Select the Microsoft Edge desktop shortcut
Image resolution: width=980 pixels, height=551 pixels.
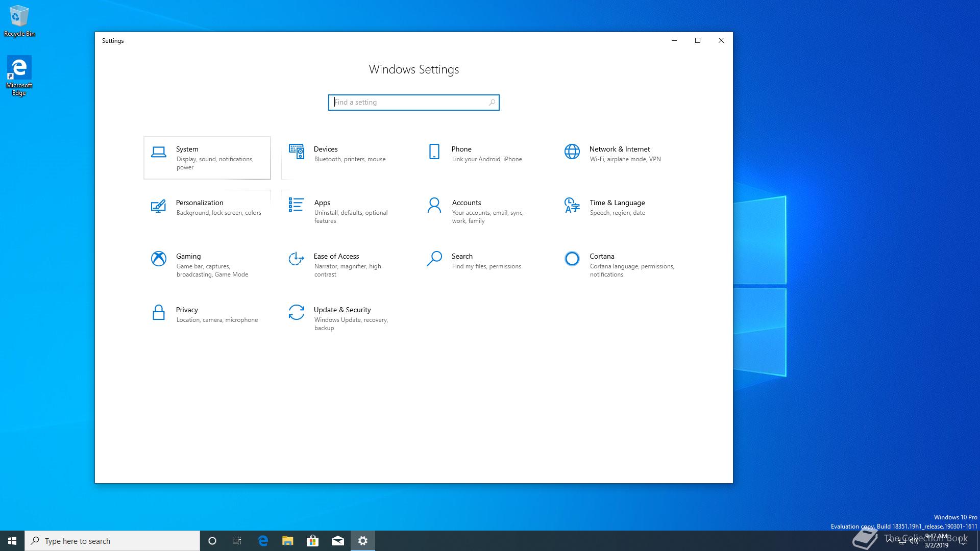coord(19,76)
